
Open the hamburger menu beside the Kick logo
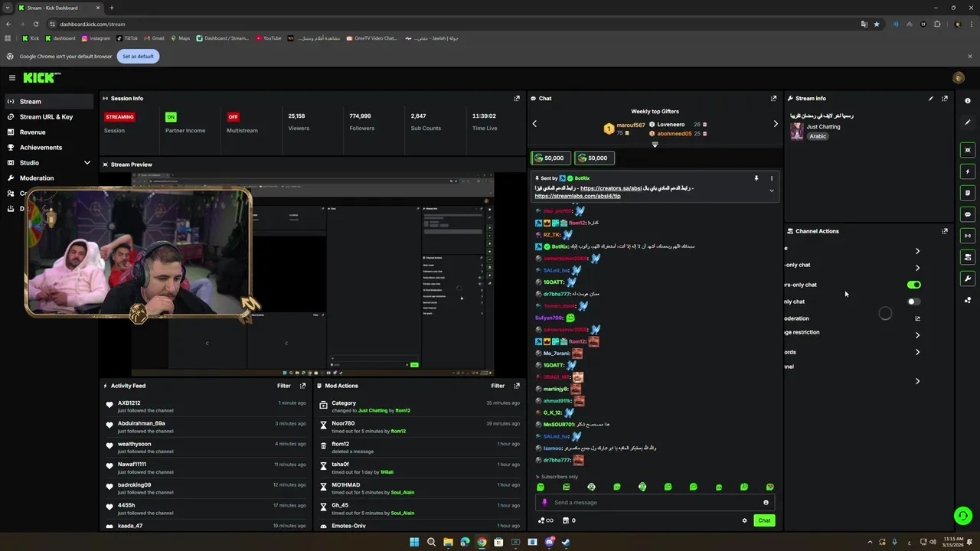12,77
